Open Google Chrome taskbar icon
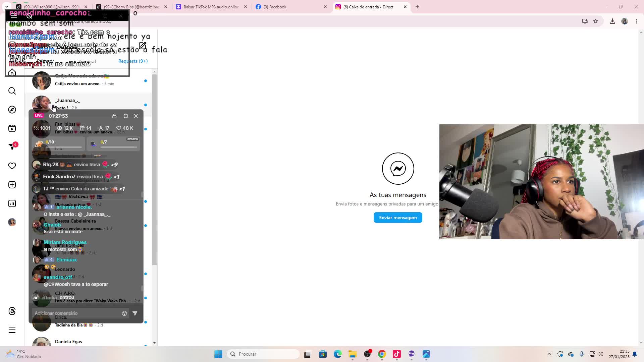The height and width of the screenshot is (362, 644). click(x=382, y=354)
